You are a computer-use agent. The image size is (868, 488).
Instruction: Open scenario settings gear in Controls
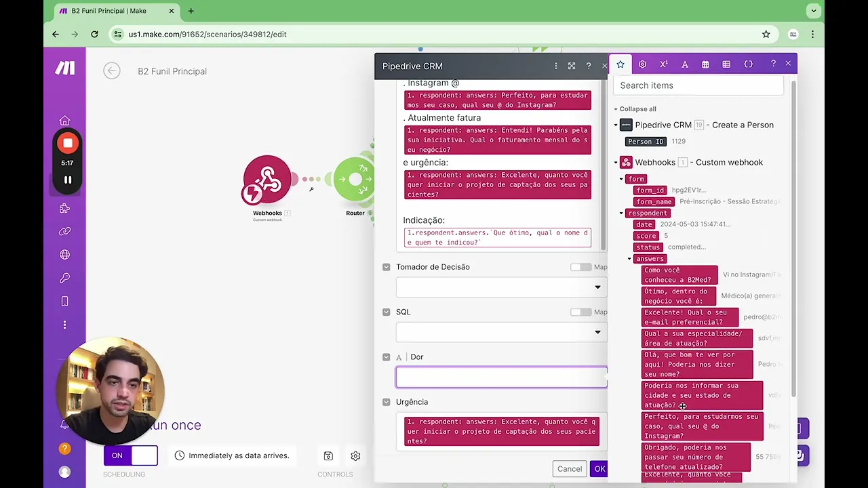click(355, 456)
